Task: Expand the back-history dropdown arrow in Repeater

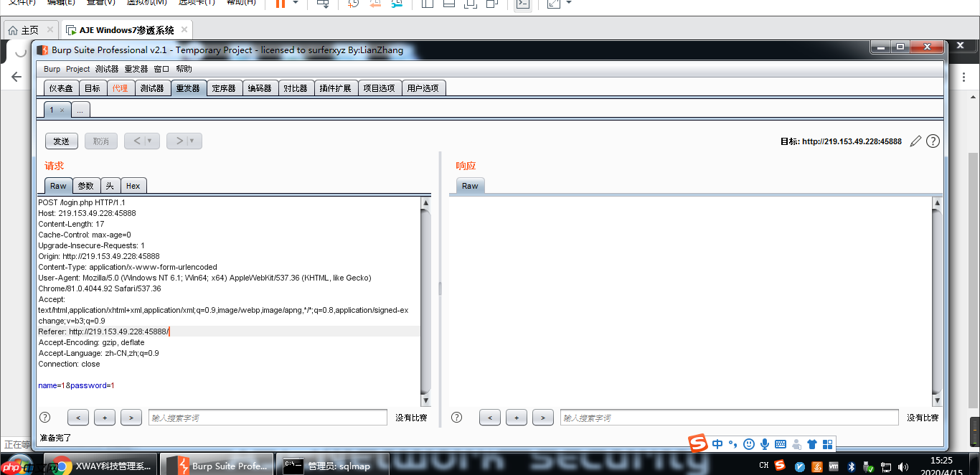Action: (x=149, y=141)
